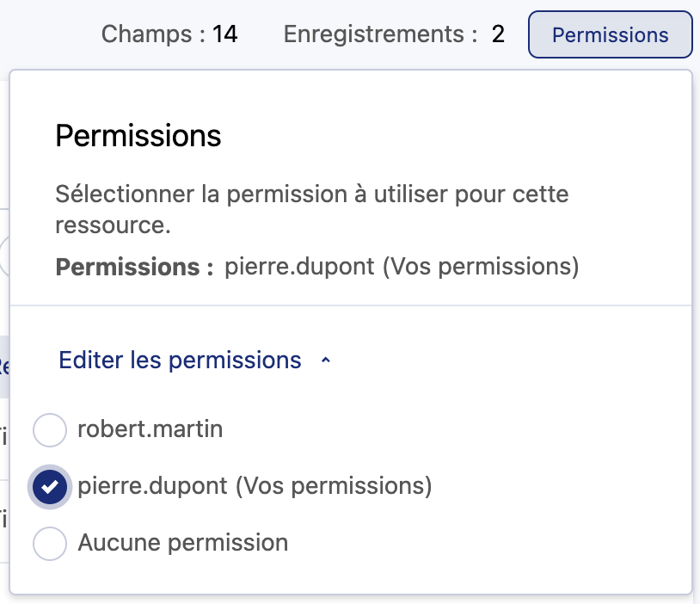
Task: Click the bold "Permissions :" summary label
Action: tap(134, 267)
